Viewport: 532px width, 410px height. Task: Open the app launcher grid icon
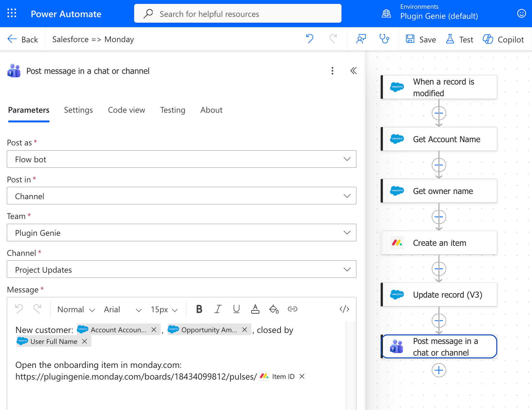pyautogui.click(x=12, y=13)
